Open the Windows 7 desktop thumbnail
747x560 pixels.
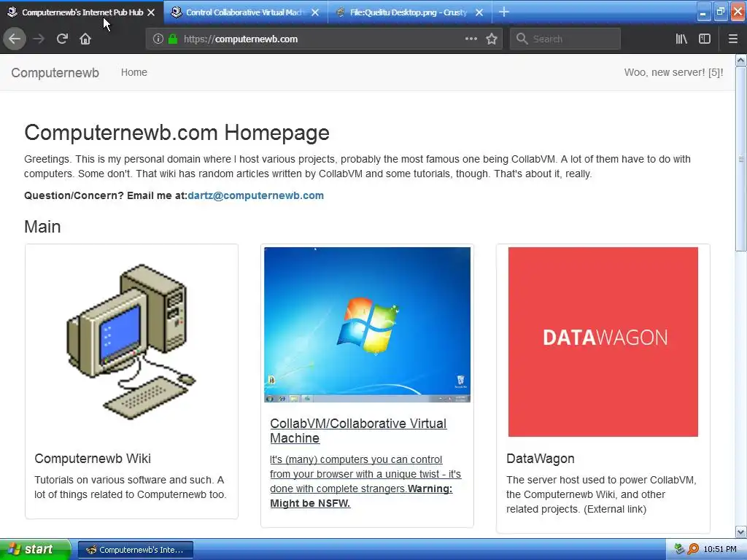click(368, 324)
